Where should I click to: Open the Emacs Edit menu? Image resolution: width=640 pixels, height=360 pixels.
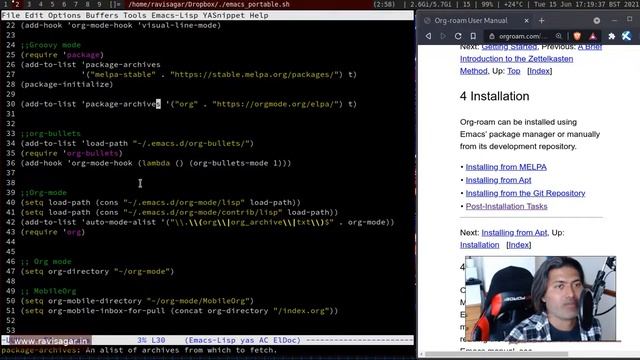34,16
